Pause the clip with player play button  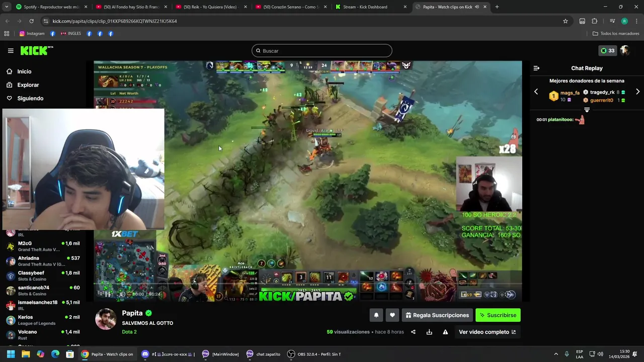click(108, 294)
